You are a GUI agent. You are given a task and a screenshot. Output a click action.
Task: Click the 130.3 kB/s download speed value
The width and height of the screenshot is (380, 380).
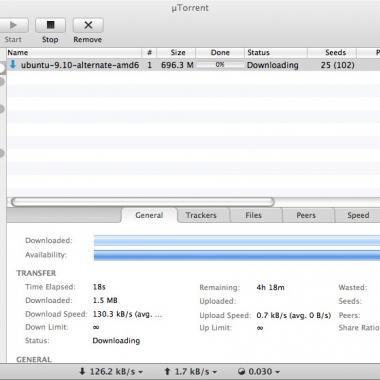[127, 314]
